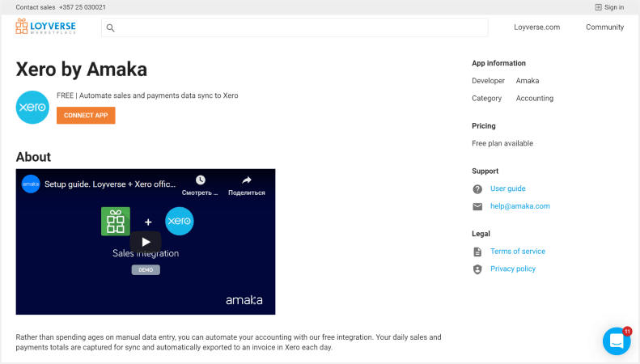Open the Community link
The width and height of the screenshot is (640, 364).
tap(604, 28)
